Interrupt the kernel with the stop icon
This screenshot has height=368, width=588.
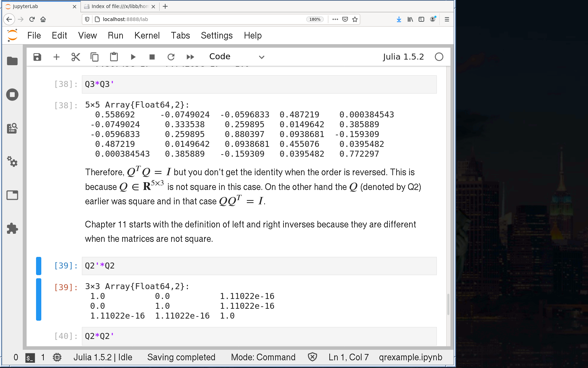click(152, 57)
